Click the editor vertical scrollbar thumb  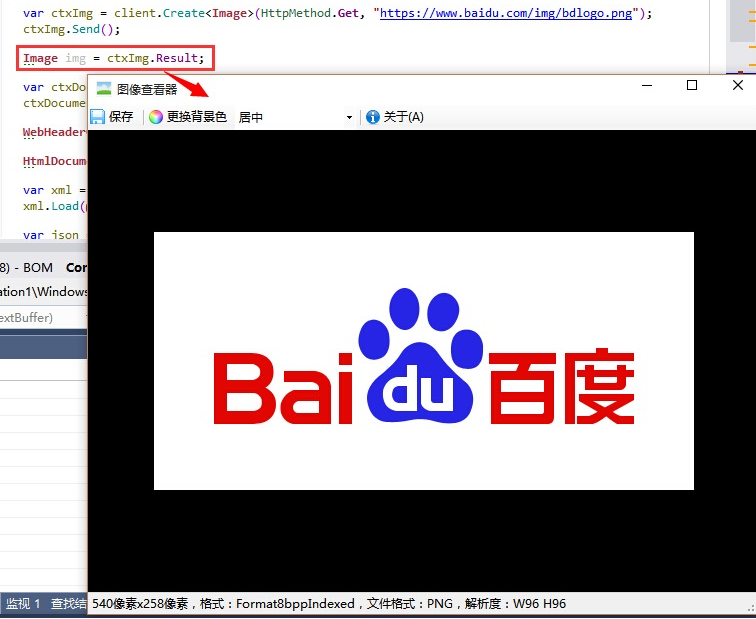[x=742, y=21]
